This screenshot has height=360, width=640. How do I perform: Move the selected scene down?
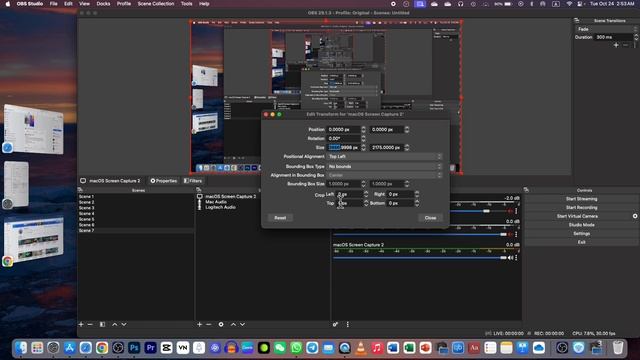124,324
